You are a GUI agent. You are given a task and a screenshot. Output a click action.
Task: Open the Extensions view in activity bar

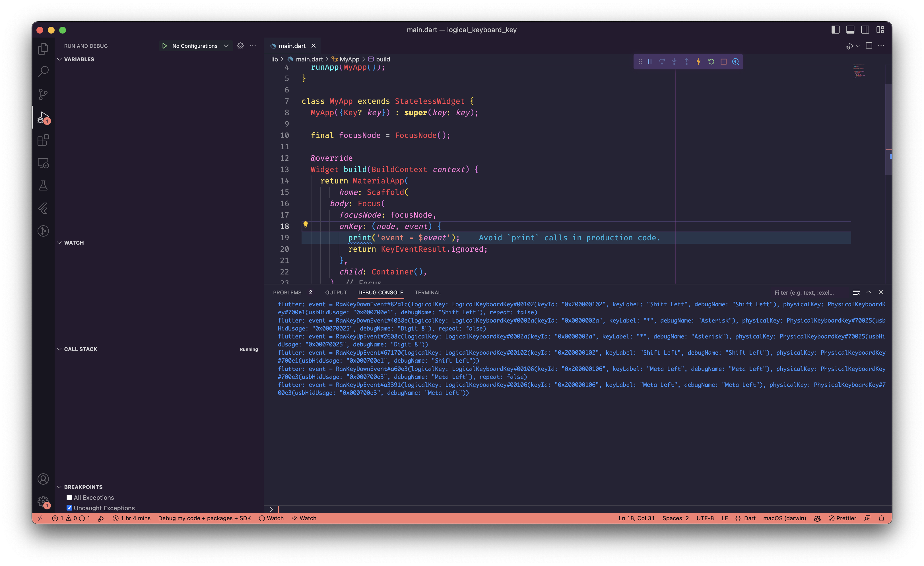click(43, 140)
